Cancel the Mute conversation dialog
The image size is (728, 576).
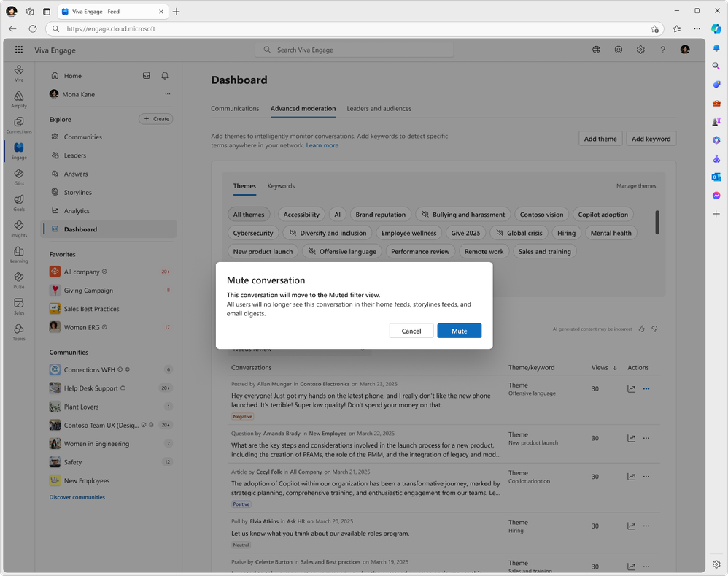411,331
